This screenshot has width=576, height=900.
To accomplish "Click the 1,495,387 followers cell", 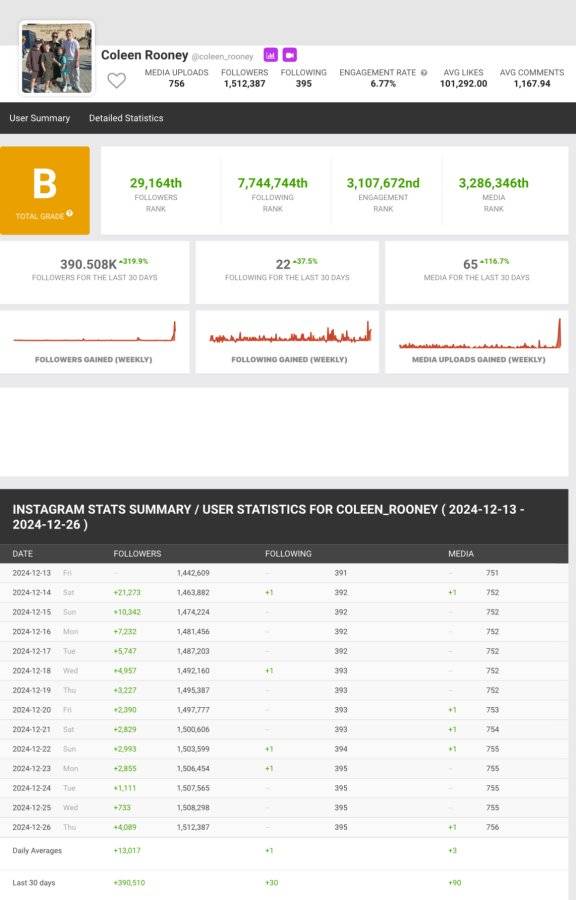I will (193, 690).
